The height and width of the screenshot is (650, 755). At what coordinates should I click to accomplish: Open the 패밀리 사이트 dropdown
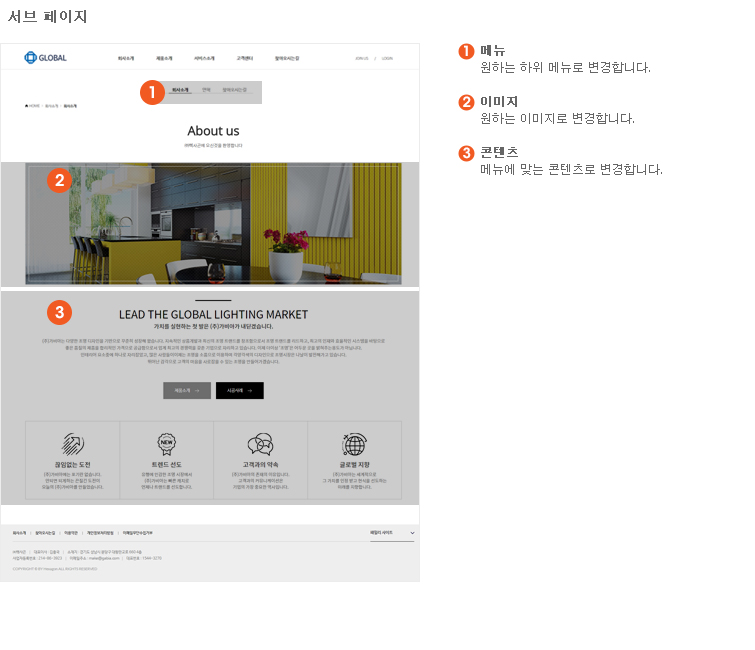392,533
